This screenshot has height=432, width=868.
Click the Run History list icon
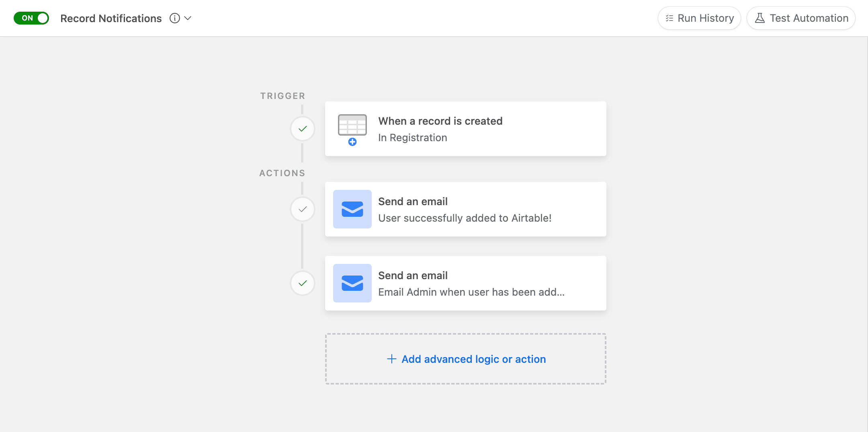click(668, 18)
